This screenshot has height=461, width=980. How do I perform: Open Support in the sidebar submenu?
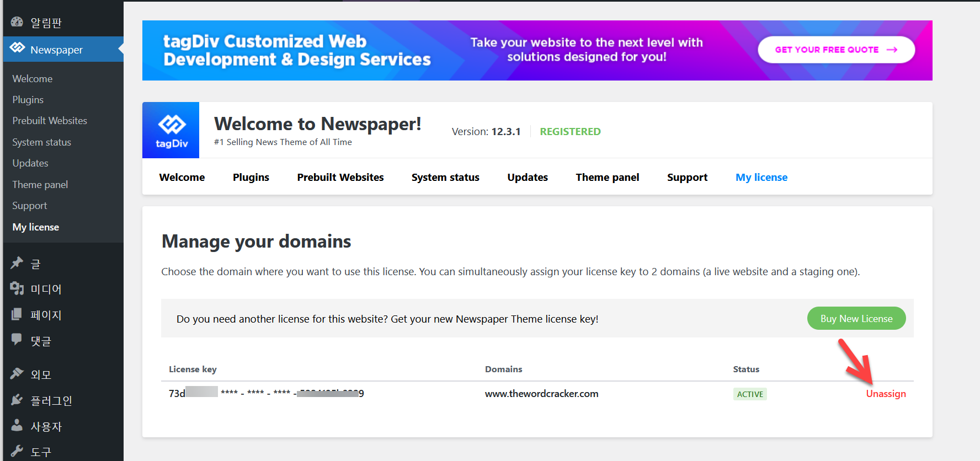click(30, 206)
